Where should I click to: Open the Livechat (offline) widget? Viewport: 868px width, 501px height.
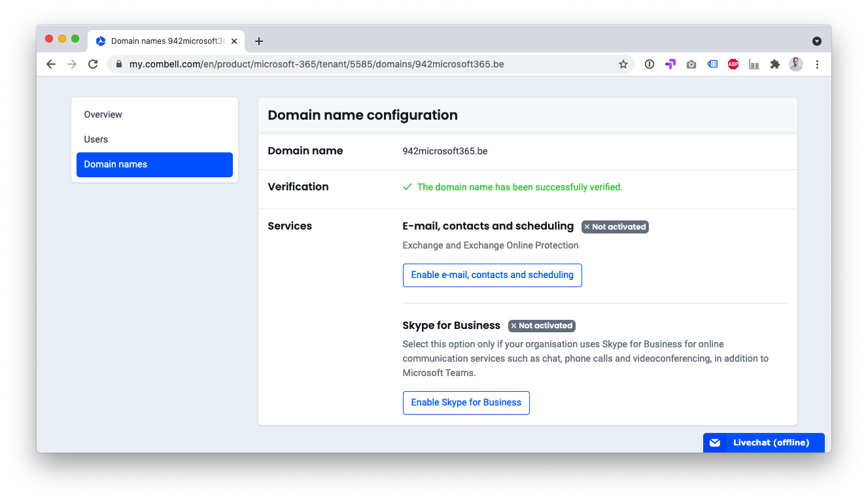[x=764, y=443]
